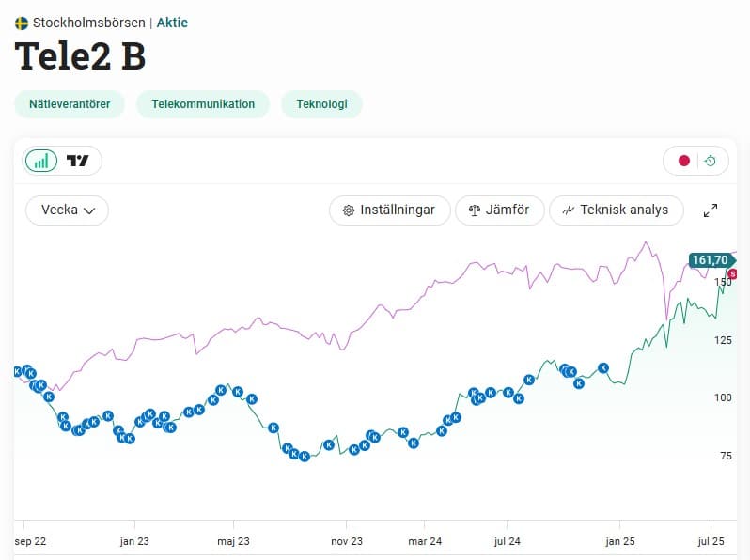Expand chart to fullscreen
750x560 pixels.
click(711, 210)
